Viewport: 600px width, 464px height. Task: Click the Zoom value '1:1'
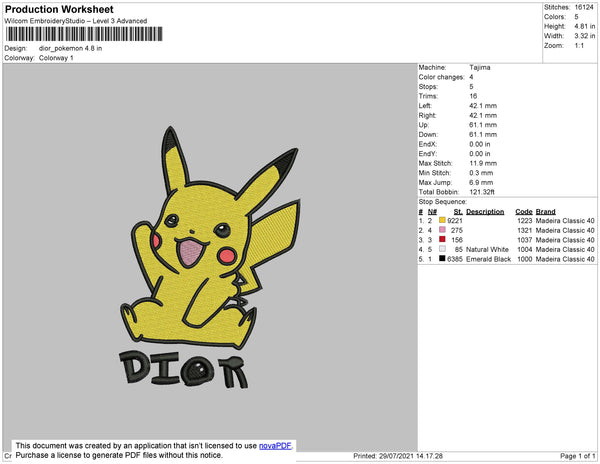pos(579,46)
